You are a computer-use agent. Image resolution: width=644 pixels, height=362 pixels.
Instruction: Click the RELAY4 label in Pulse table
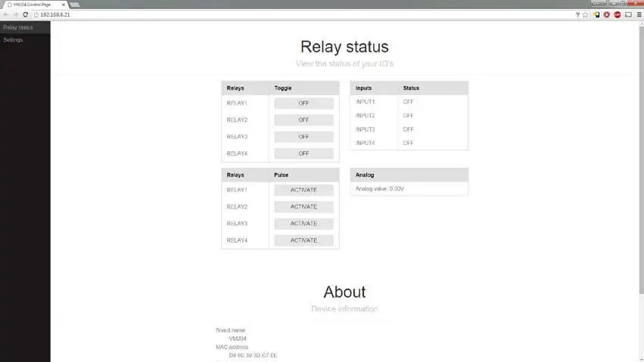[x=237, y=240]
